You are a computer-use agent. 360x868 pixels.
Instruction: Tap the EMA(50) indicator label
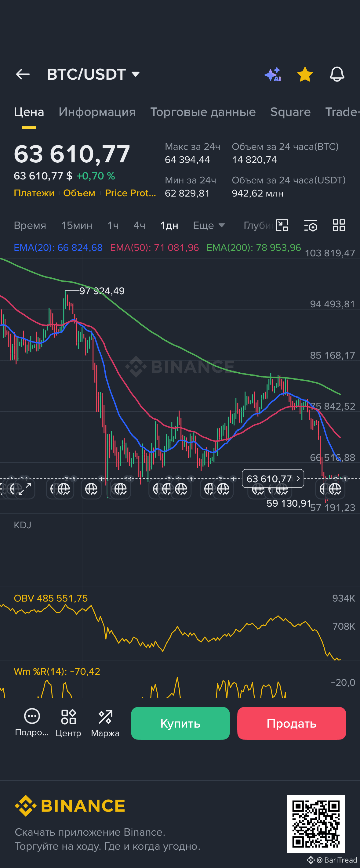(x=155, y=248)
